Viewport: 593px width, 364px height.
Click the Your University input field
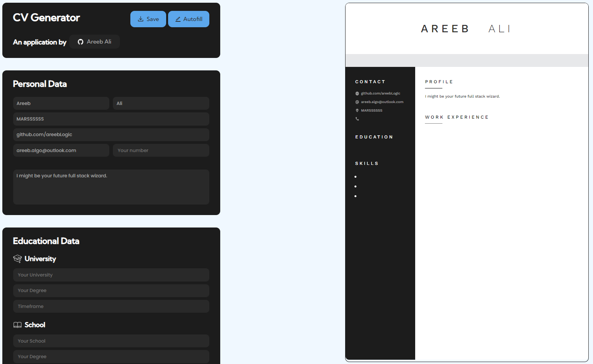click(x=111, y=275)
